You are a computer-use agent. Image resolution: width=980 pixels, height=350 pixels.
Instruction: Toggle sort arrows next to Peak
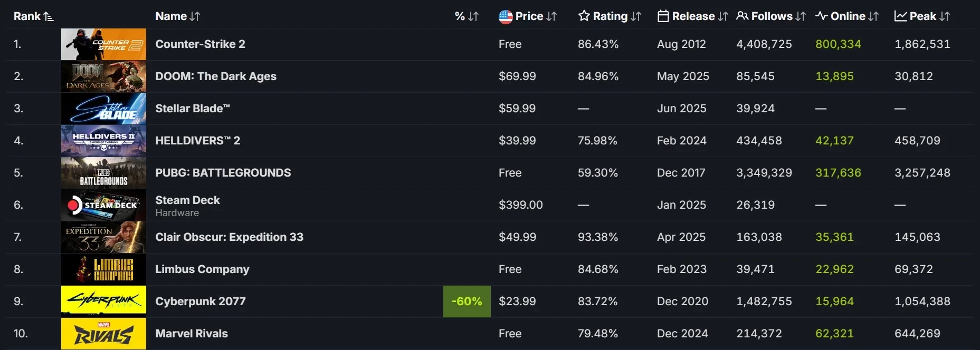(944, 17)
